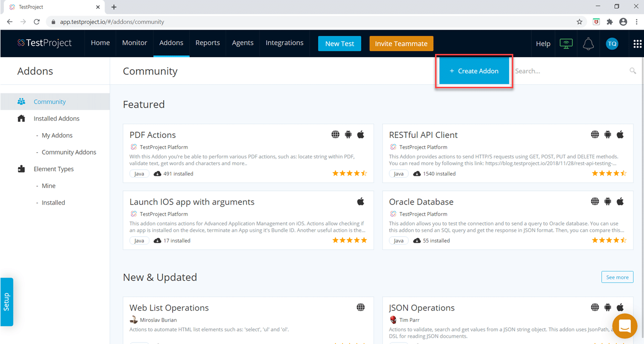Click the globe icon on RESTful API Client
Image resolution: width=644 pixels, height=344 pixels.
point(595,135)
